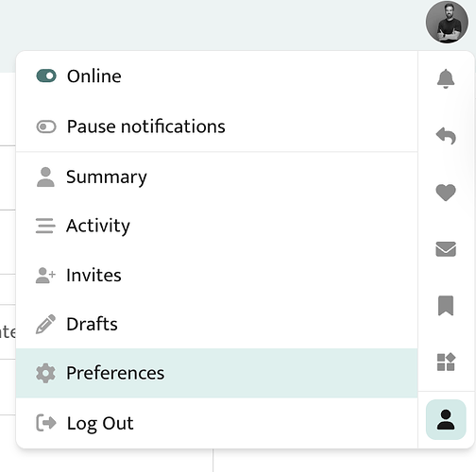
Task: Click the Drafts pencil icon
Action: 45,324
